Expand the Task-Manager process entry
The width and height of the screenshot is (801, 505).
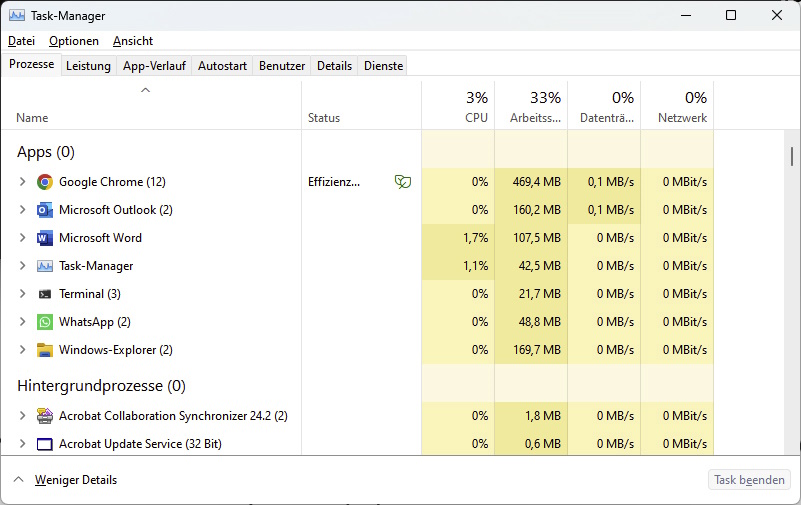(x=22, y=266)
